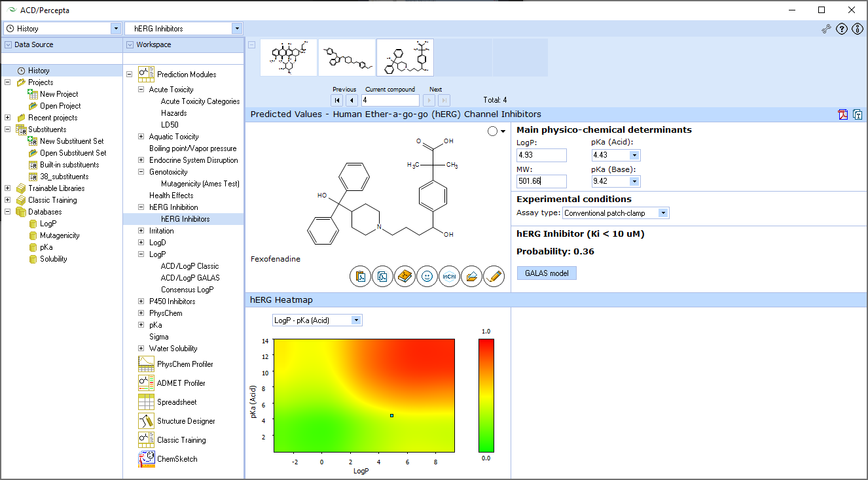The height and width of the screenshot is (480, 868).
Task: Click the pencil icon to edit the structure
Action: [494, 276]
